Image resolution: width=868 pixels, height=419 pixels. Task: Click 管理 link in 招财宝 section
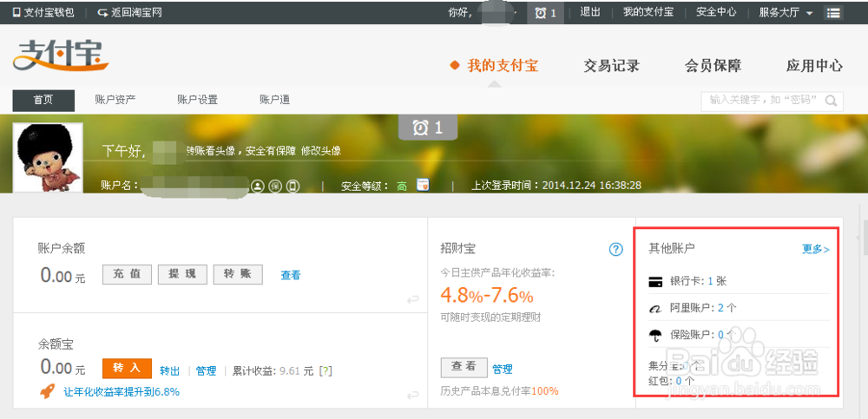pyautogui.click(x=503, y=369)
